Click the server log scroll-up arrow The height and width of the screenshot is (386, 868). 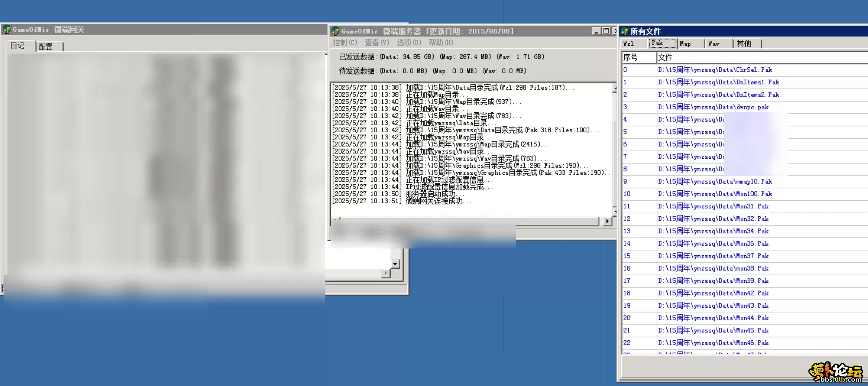click(x=615, y=89)
